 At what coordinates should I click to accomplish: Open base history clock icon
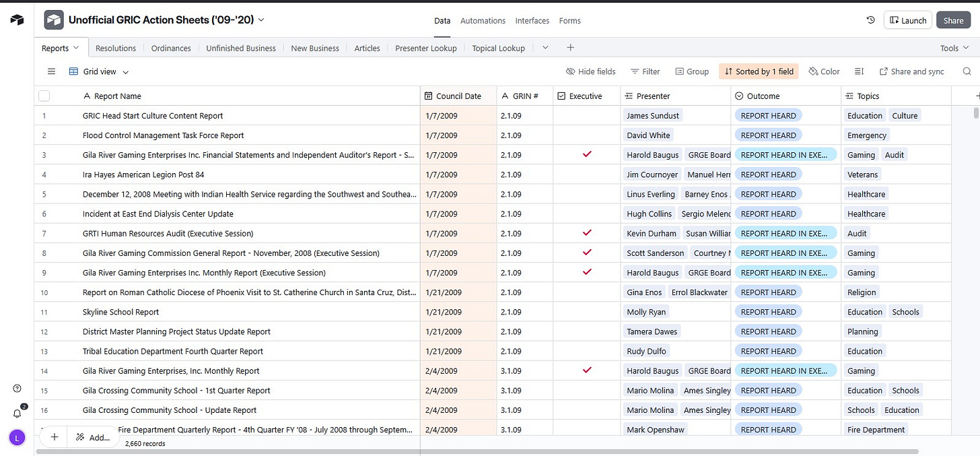pyautogui.click(x=870, y=20)
